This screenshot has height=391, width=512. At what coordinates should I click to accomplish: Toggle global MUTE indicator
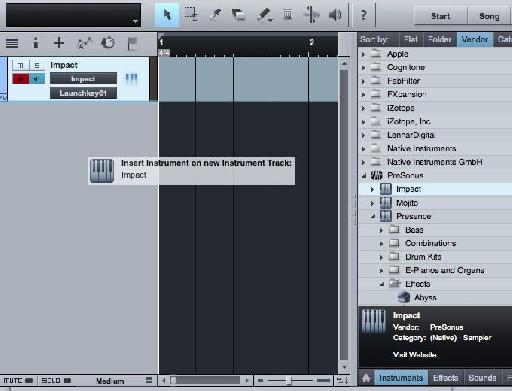pyautogui.click(x=18, y=380)
